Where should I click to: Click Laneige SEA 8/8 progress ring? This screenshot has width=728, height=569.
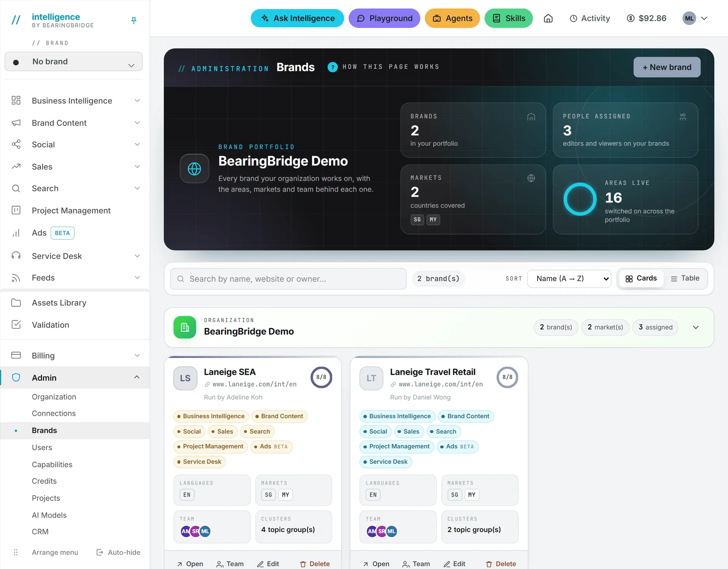pyautogui.click(x=321, y=377)
